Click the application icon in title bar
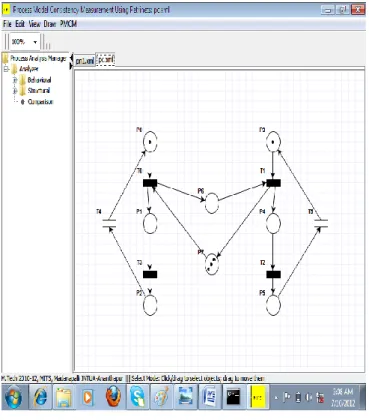The width and height of the screenshot is (369, 420). point(6,10)
